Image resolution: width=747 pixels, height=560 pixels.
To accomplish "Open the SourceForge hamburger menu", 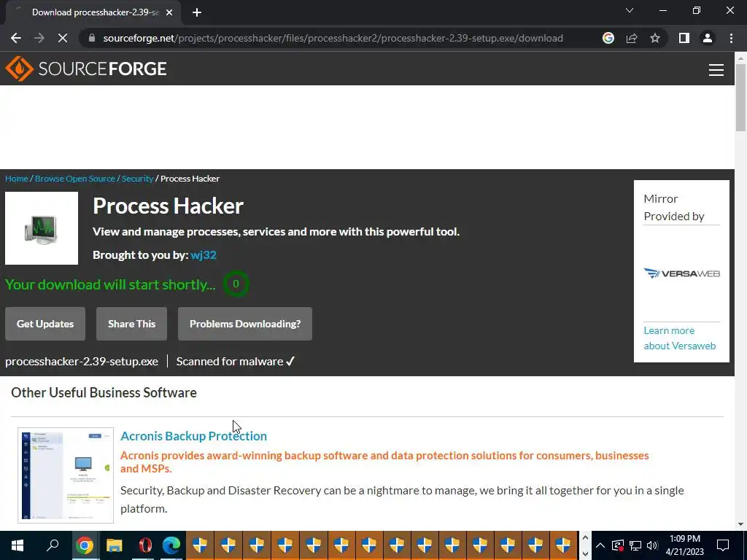I will 716,69.
